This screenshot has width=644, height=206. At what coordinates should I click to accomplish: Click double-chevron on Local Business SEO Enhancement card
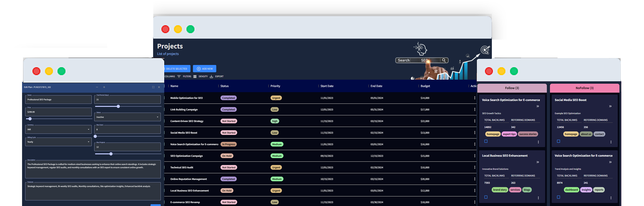pos(538,162)
